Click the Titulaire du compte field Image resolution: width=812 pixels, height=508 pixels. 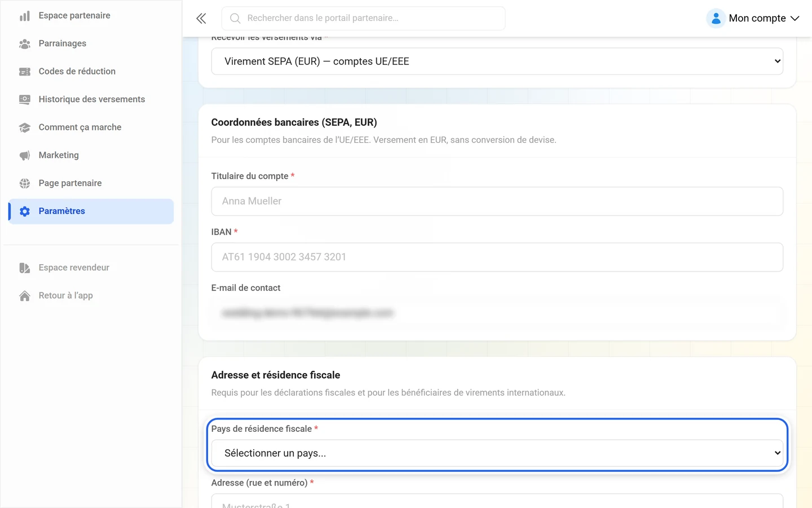(497, 202)
